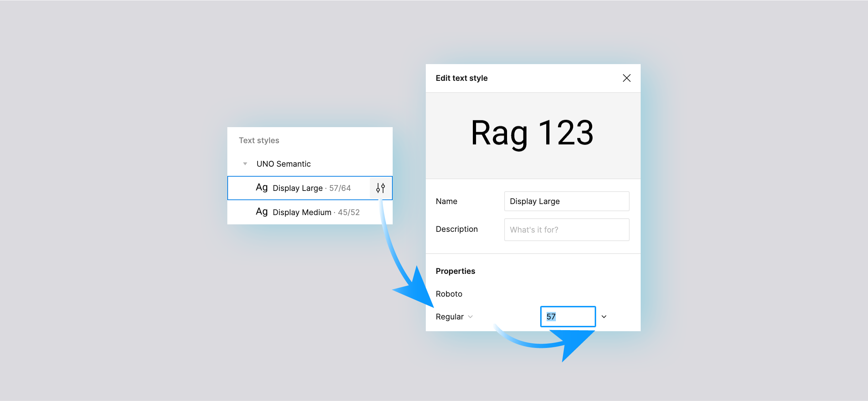
Task: Expand the font size presets chevron
Action: 604,317
